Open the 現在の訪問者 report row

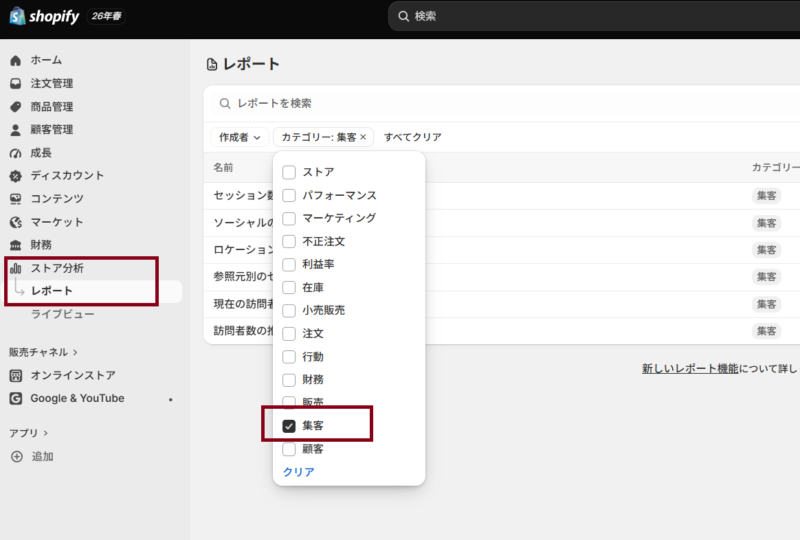[x=502, y=304]
